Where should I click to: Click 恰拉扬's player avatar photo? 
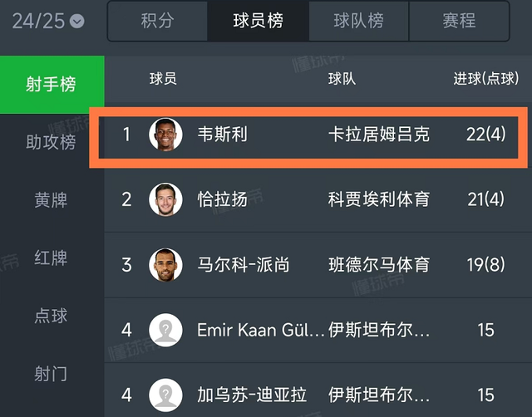pyautogui.click(x=165, y=199)
